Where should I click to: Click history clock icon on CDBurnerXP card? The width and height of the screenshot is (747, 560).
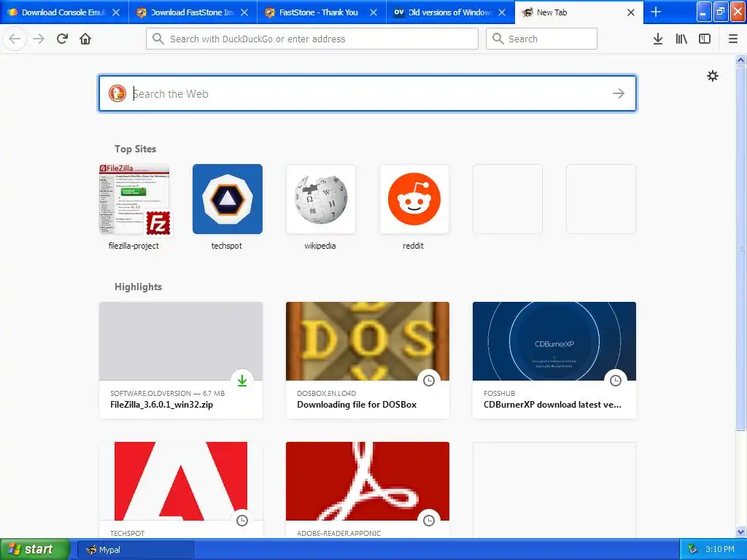pos(616,381)
